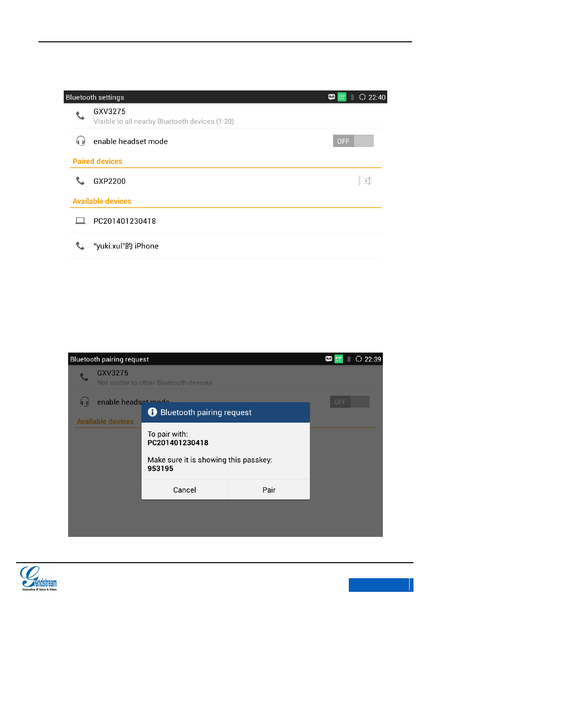This screenshot has width=576, height=728.
Task: Click sync icon in pairing request status bar
Action: tap(359, 359)
